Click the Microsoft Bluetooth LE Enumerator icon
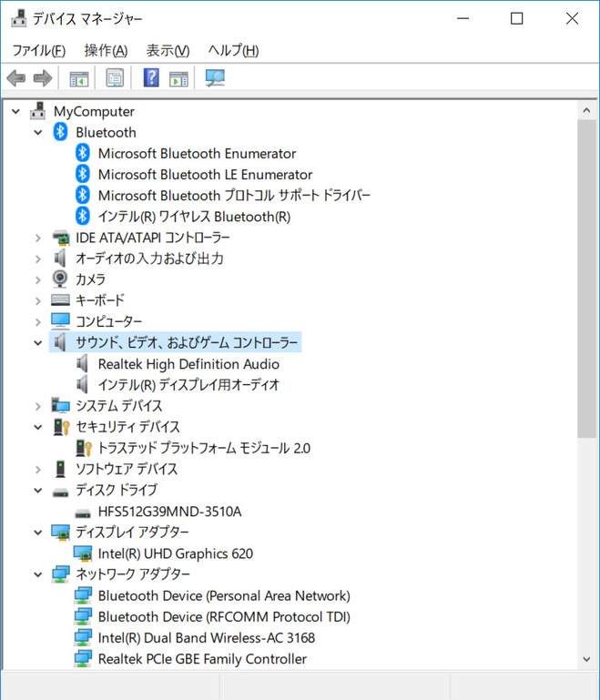This screenshot has height=700, width=600. pyautogui.click(x=83, y=174)
